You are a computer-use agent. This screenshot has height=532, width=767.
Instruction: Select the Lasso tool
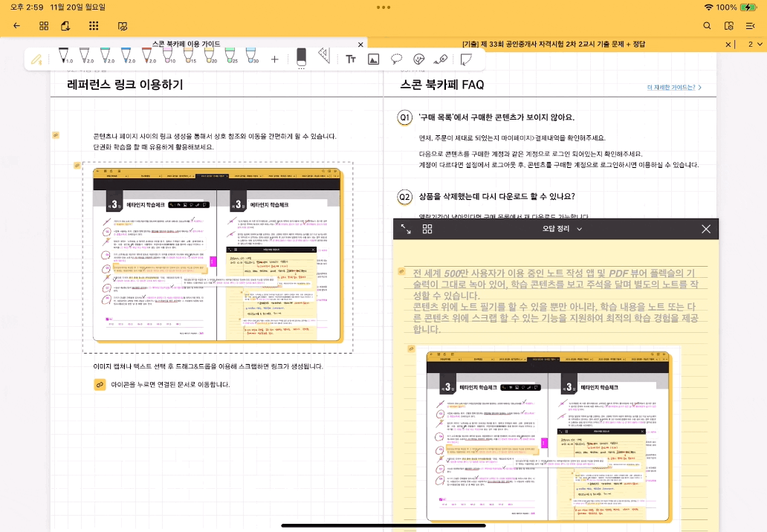pyautogui.click(x=396, y=59)
